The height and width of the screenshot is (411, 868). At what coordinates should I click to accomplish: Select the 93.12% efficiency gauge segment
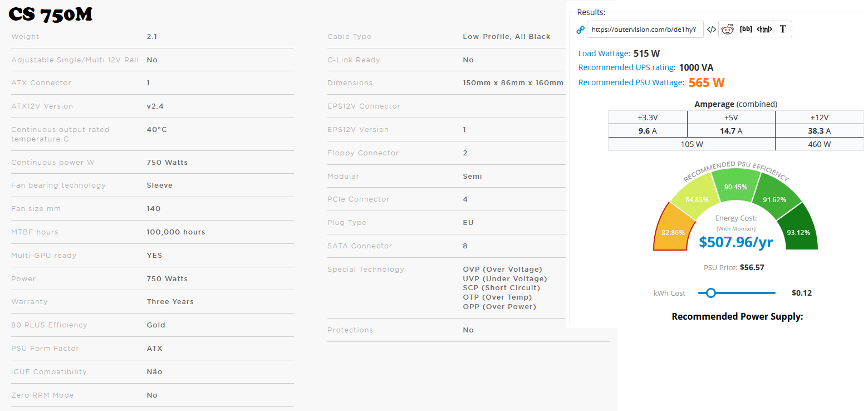[x=797, y=227]
